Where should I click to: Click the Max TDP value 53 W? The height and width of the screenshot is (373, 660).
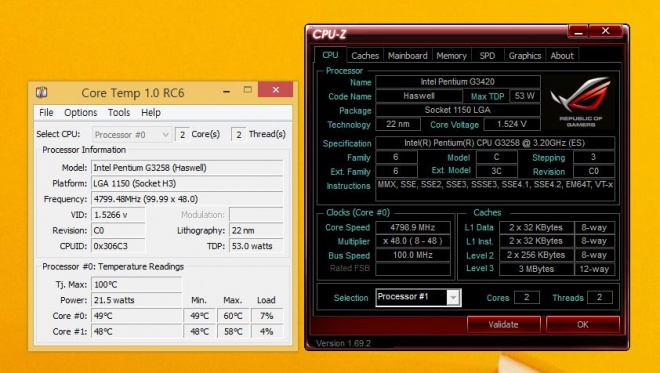(x=525, y=96)
